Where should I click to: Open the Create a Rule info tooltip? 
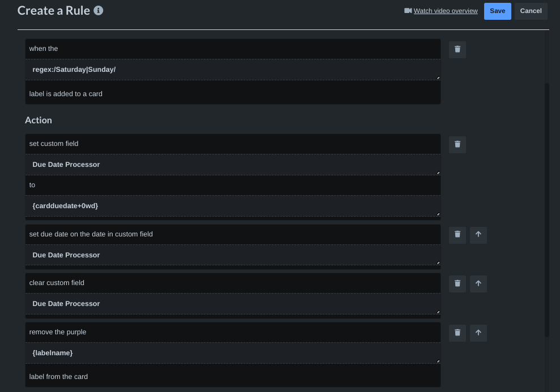tap(98, 10)
